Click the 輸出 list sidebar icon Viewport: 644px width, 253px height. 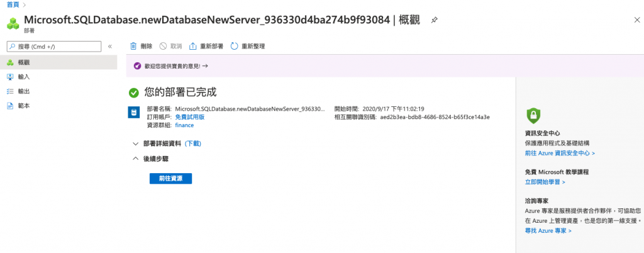pos(10,91)
